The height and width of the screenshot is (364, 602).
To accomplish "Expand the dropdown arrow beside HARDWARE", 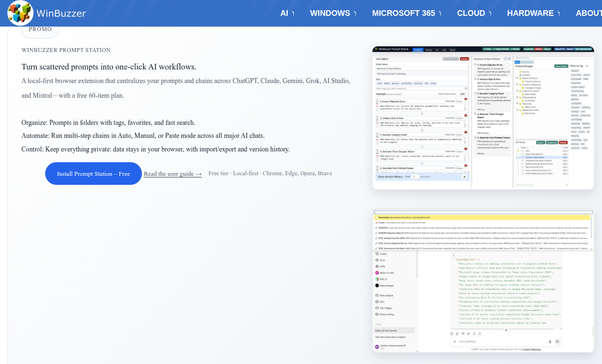I will point(558,14).
